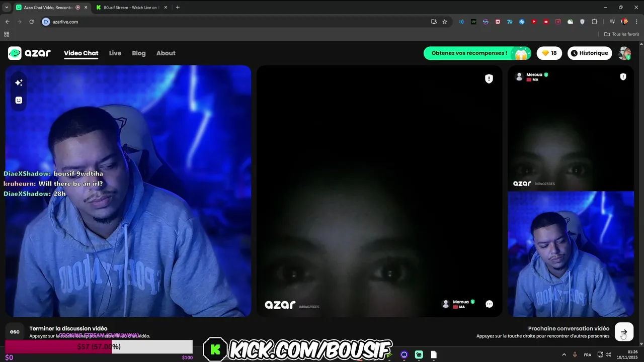Open the About page
This screenshot has width=644, height=362.
166,53
